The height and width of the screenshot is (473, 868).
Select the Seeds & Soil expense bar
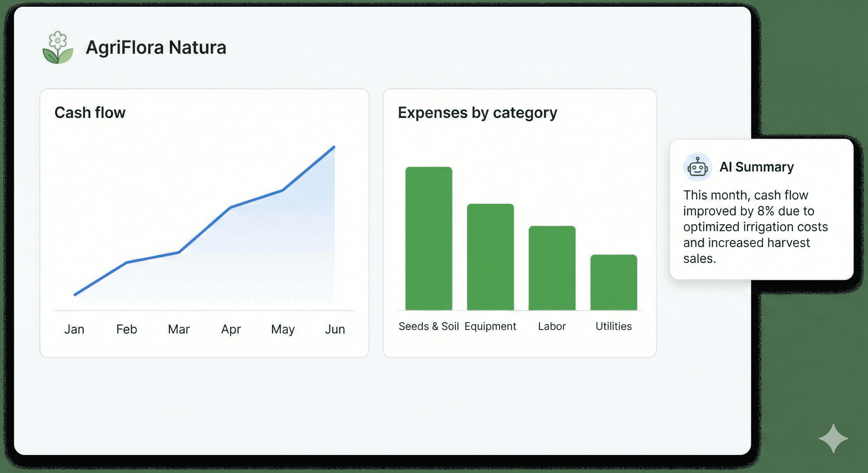tap(429, 239)
